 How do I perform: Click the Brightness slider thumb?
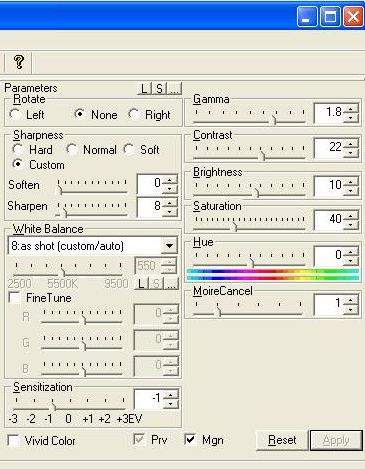256,192
